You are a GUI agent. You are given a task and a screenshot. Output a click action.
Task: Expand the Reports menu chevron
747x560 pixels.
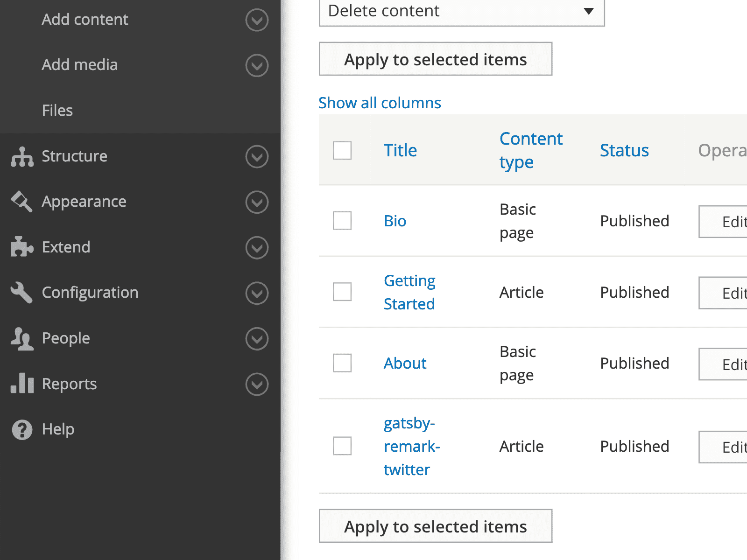click(257, 384)
